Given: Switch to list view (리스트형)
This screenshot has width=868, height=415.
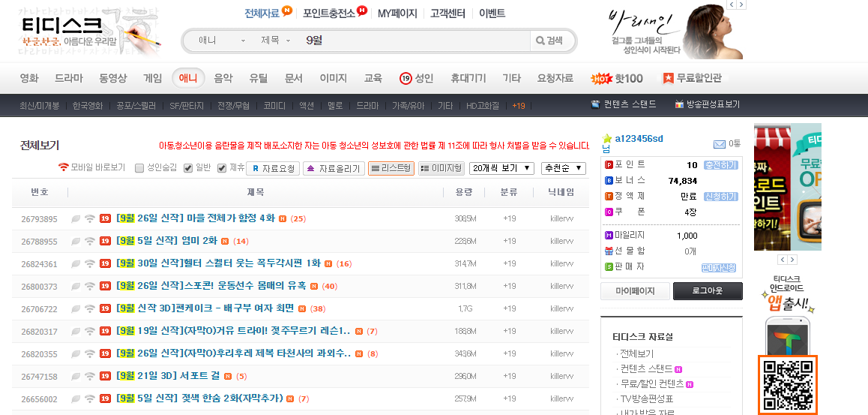Looking at the screenshot, I should 391,168.
